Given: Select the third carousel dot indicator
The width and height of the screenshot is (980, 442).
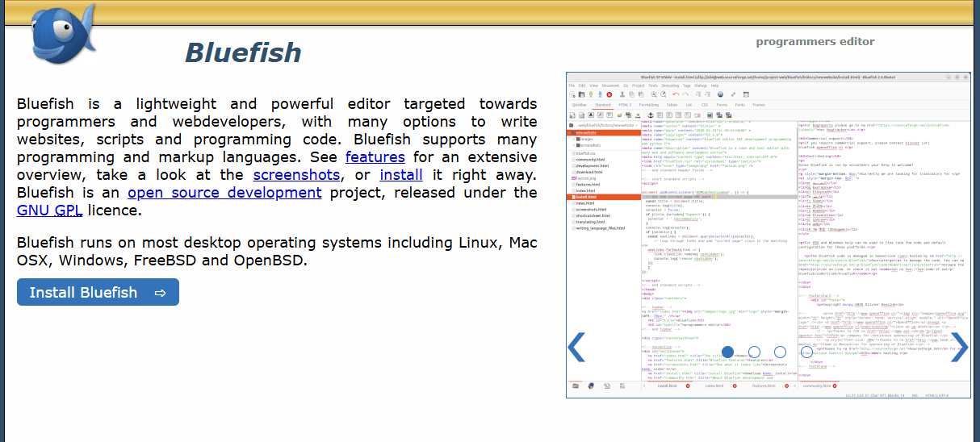Looking at the screenshot, I should click(x=780, y=352).
